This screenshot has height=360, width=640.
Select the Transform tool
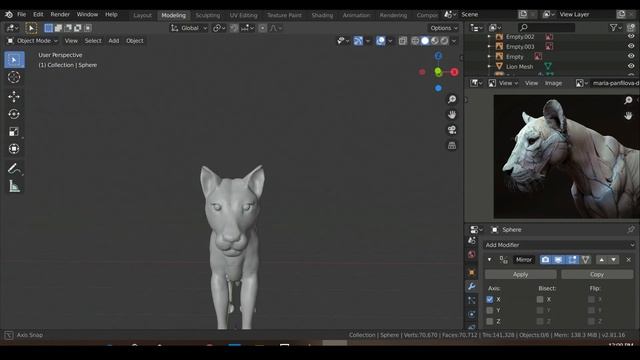(14, 149)
